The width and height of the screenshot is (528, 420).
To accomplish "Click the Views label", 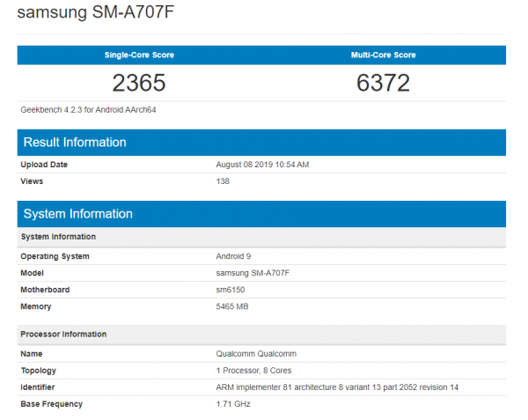I will [x=32, y=181].
